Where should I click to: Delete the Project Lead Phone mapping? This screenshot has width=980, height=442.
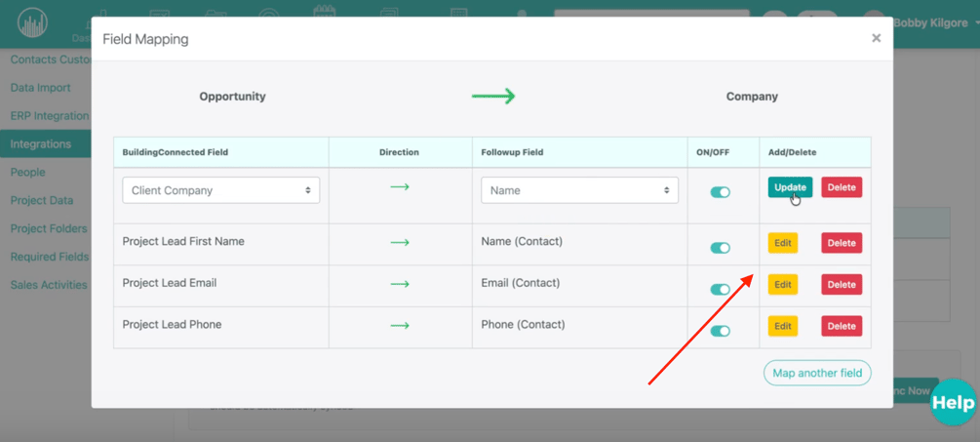tap(842, 326)
